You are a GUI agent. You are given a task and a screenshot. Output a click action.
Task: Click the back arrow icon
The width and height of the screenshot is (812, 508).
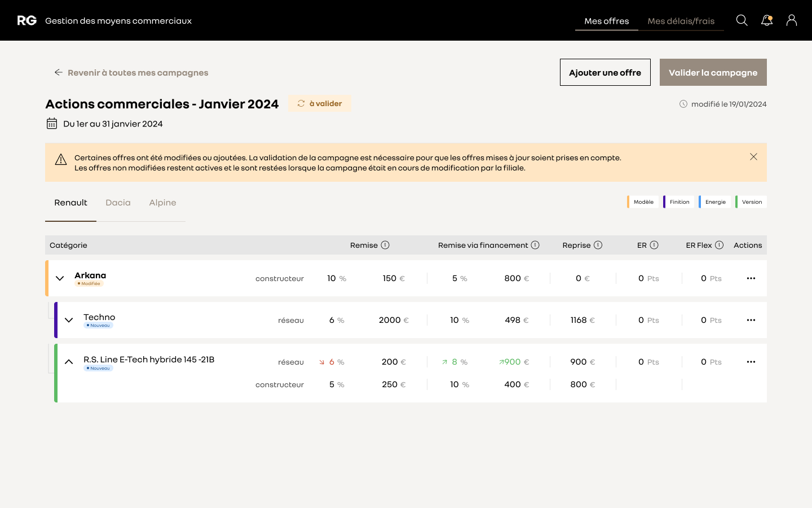pyautogui.click(x=58, y=72)
